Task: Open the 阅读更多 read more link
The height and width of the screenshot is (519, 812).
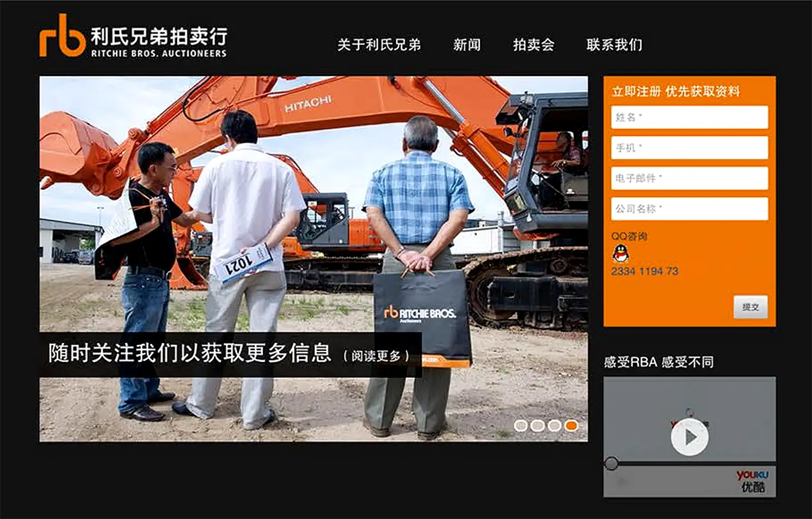Action: click(376, 356)
